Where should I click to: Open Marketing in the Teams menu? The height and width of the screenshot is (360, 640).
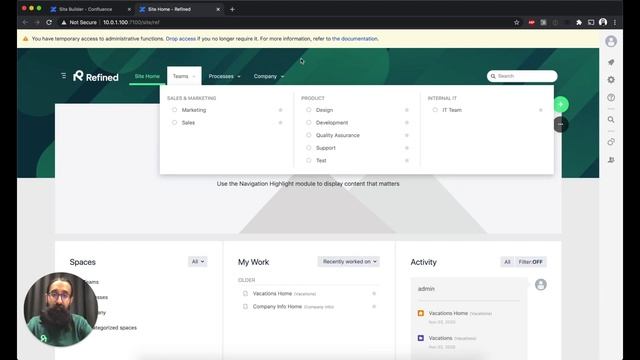194,110
